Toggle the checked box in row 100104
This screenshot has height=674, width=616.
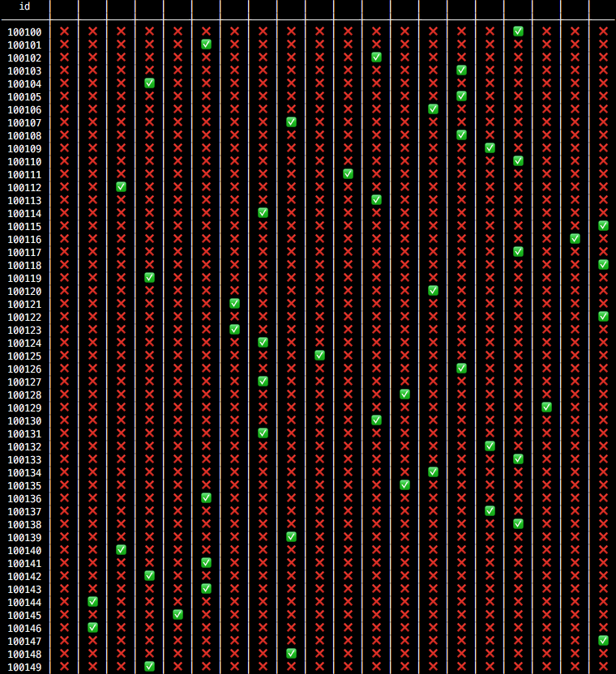click(149, 83)
